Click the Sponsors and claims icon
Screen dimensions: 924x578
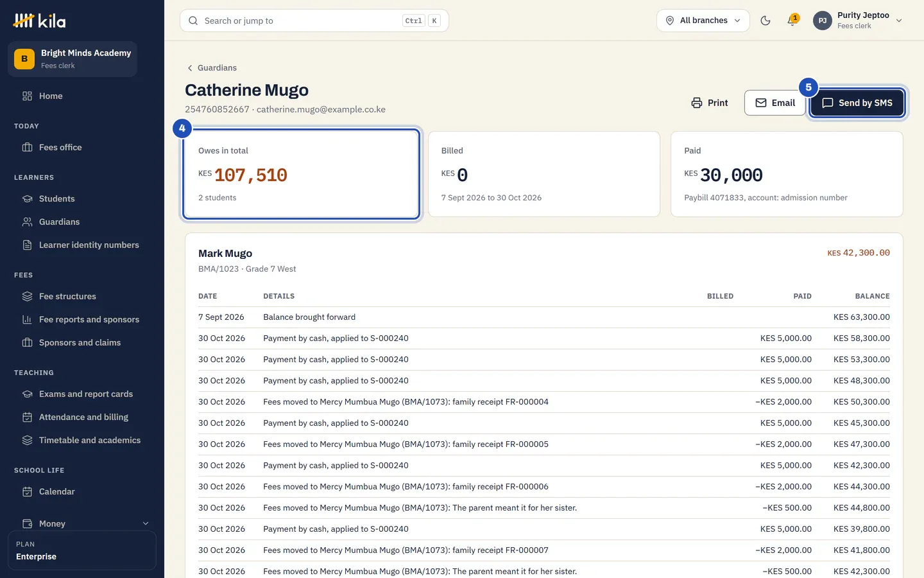[x=27, y=342]
